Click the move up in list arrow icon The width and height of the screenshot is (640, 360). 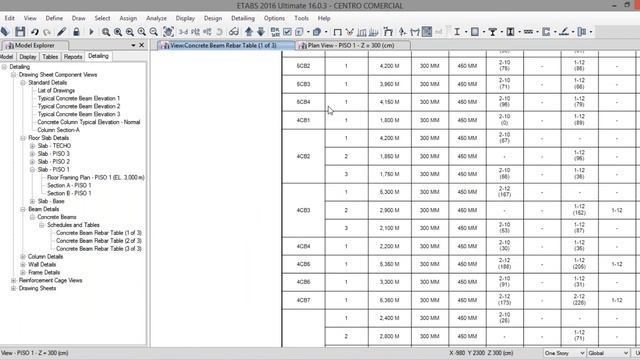[x=249, y=31]
